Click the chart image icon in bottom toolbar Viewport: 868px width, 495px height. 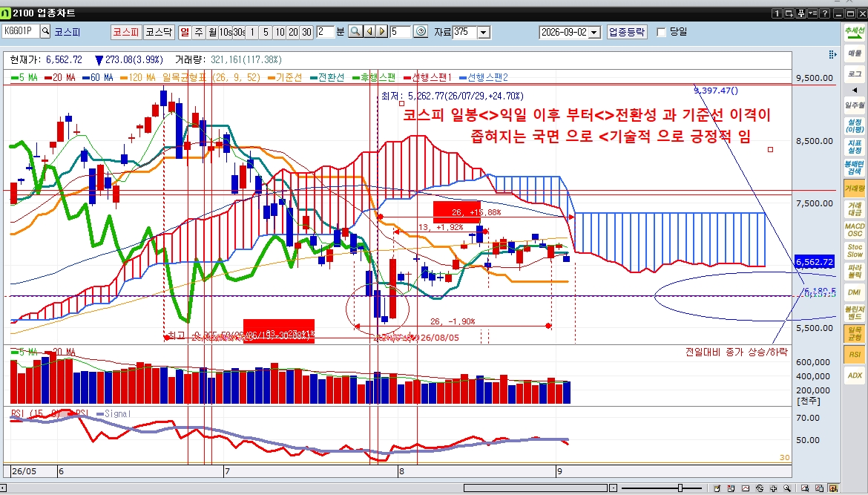(x=746, y=488)
